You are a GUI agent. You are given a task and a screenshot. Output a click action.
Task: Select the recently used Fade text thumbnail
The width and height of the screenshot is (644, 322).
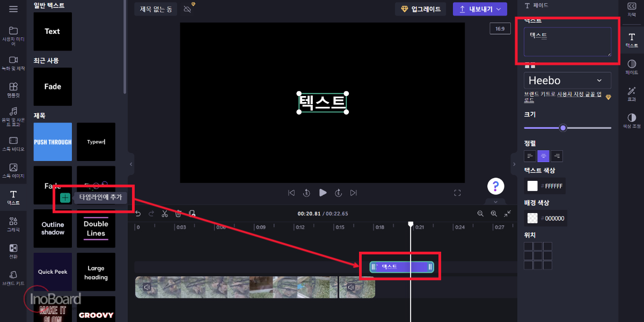(53, 86)
